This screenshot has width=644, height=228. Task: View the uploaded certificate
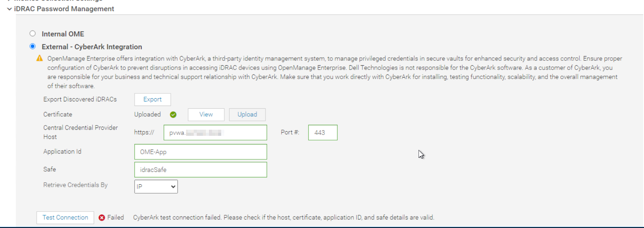(206, 114)
